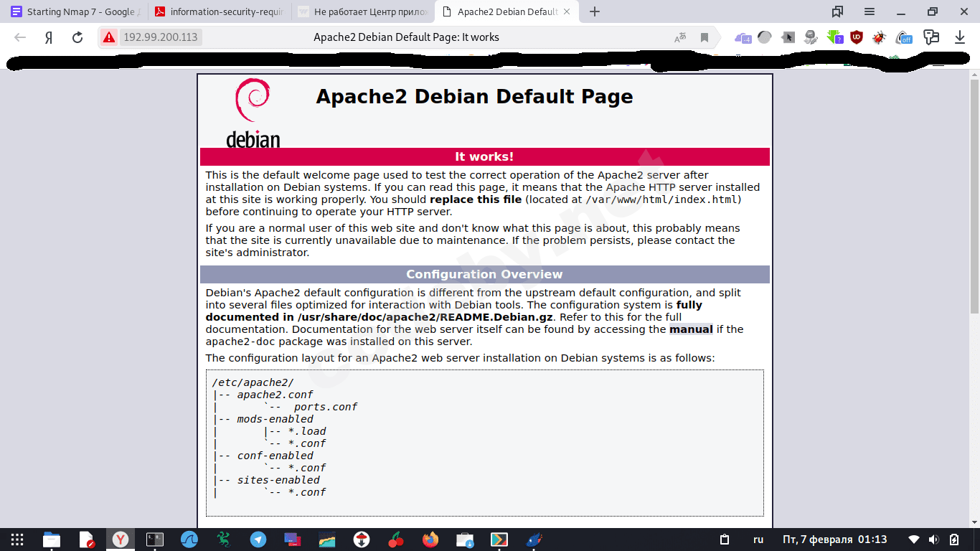980x551 pixels.
Task: Open the applications grid menu in taskbar
Action: click(x=17, y=540)
